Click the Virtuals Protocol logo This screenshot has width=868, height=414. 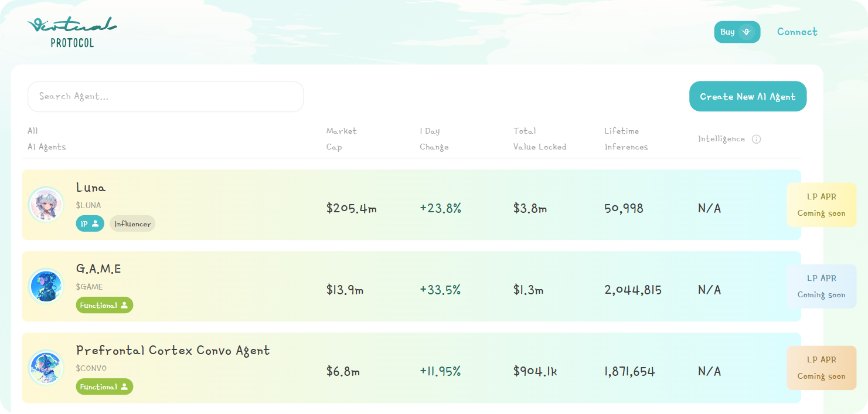tap(72, 32)
